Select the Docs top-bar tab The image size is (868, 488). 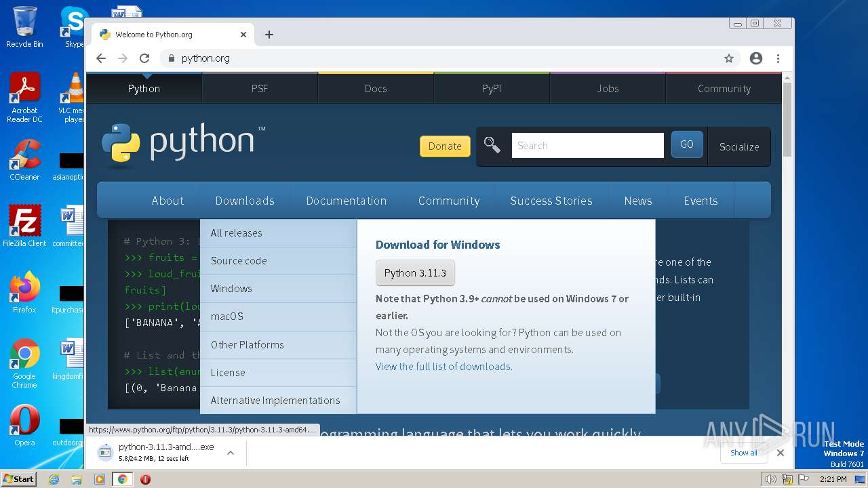(376, 88)
